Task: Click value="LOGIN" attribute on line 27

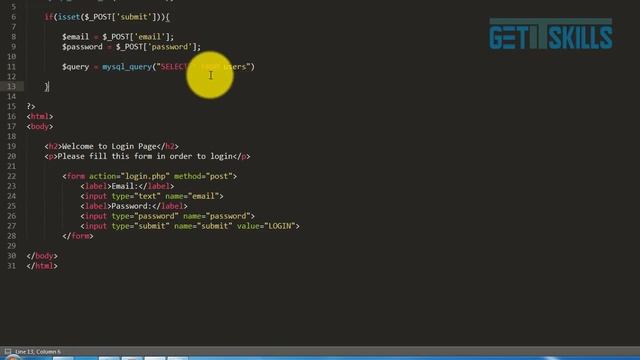Action: point(266,226)
